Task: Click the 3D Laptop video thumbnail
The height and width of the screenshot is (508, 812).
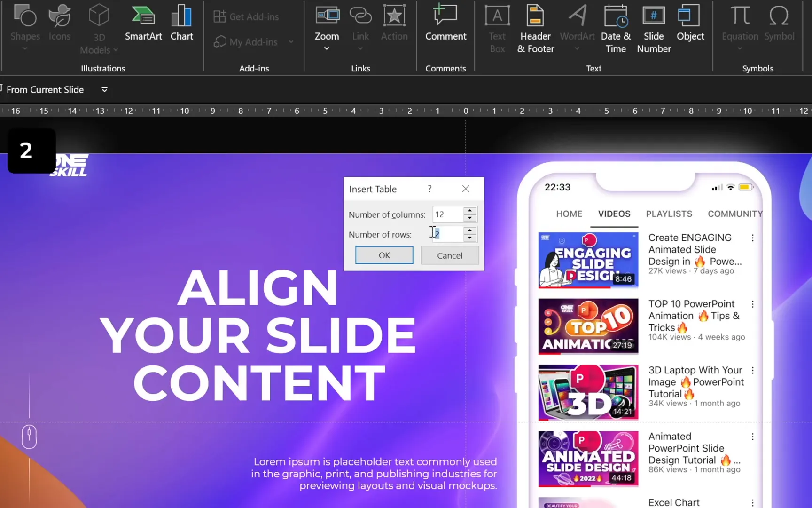Action: [588, 392]
